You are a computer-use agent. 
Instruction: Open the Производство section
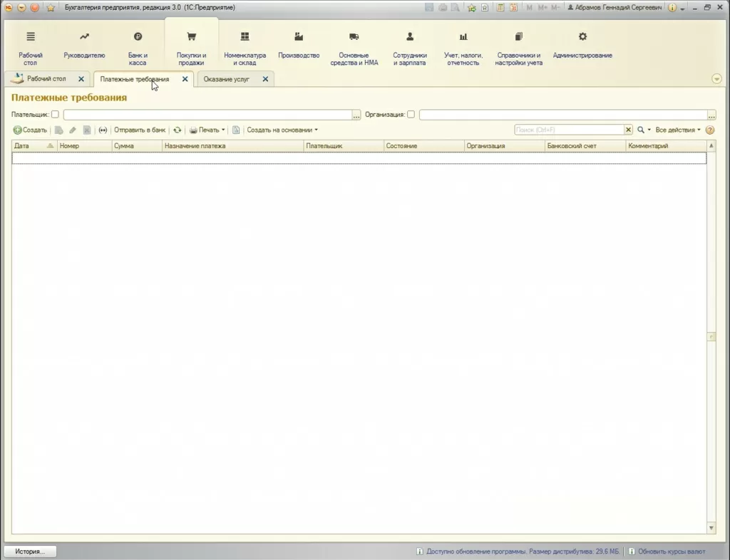point(299,46)
